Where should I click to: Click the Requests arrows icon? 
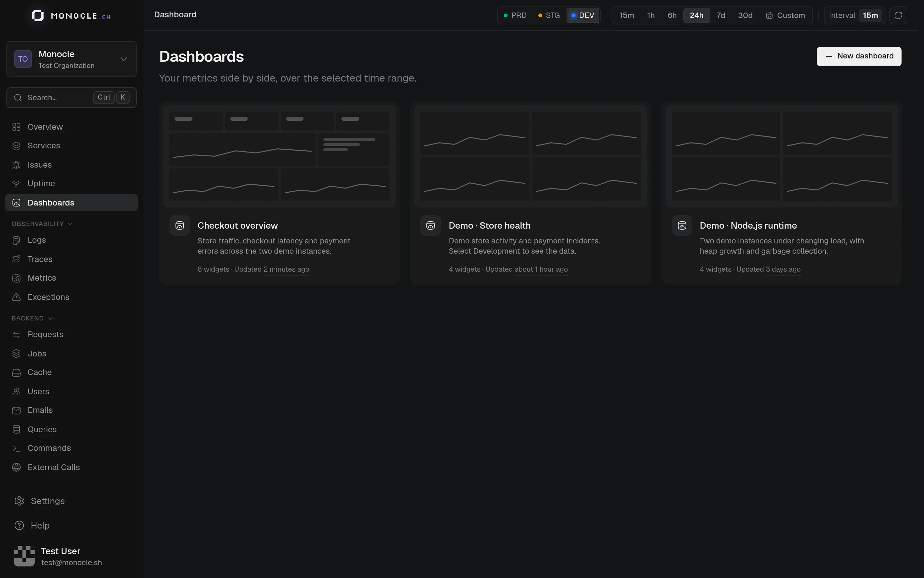[16, 335]
